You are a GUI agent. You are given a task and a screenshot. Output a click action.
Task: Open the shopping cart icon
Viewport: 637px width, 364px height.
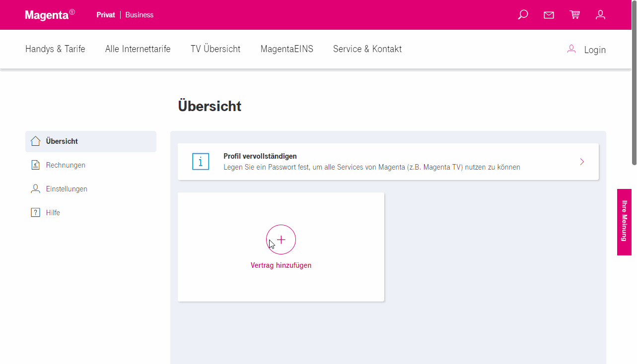(x=574, y=14)
